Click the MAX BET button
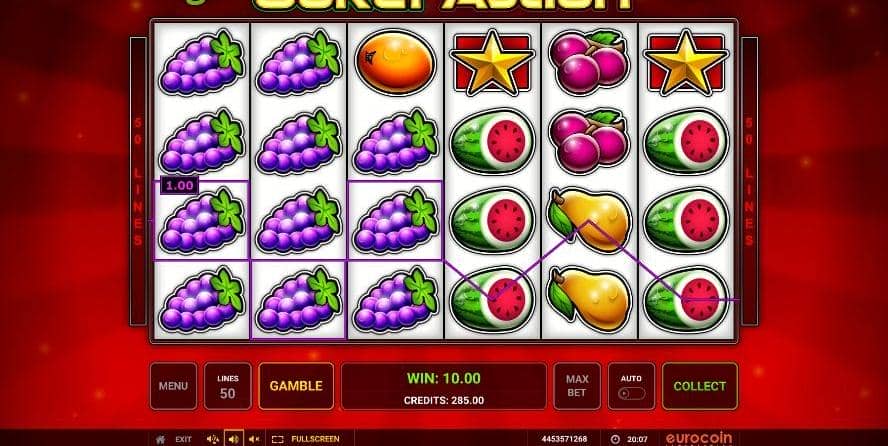 tap(577, 386)
